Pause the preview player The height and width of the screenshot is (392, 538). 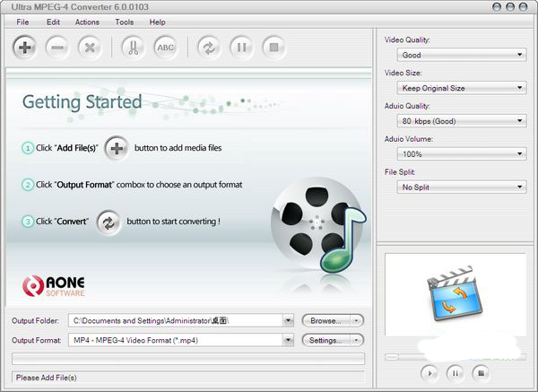pyautogui.click(x=456, y=373)
